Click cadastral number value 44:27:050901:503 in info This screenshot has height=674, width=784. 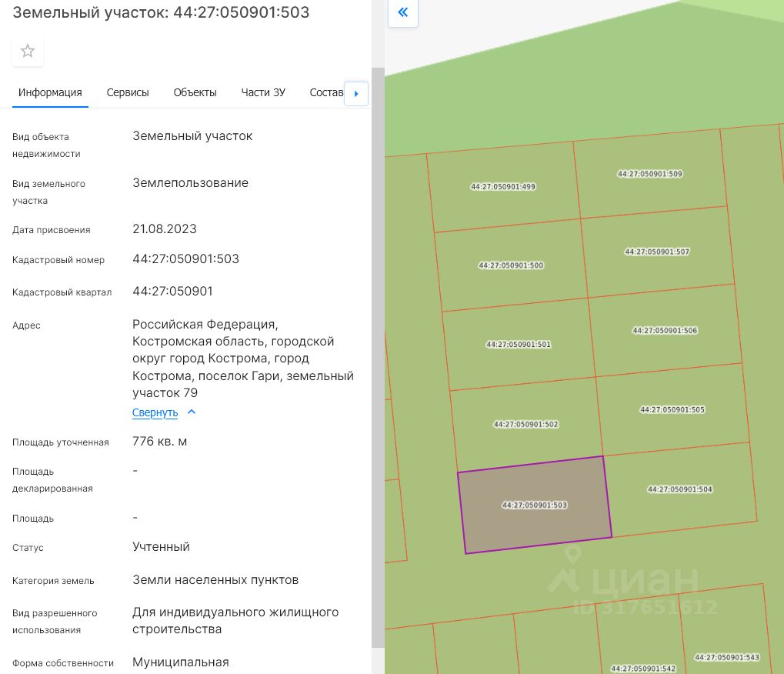[x=185, y=259]
